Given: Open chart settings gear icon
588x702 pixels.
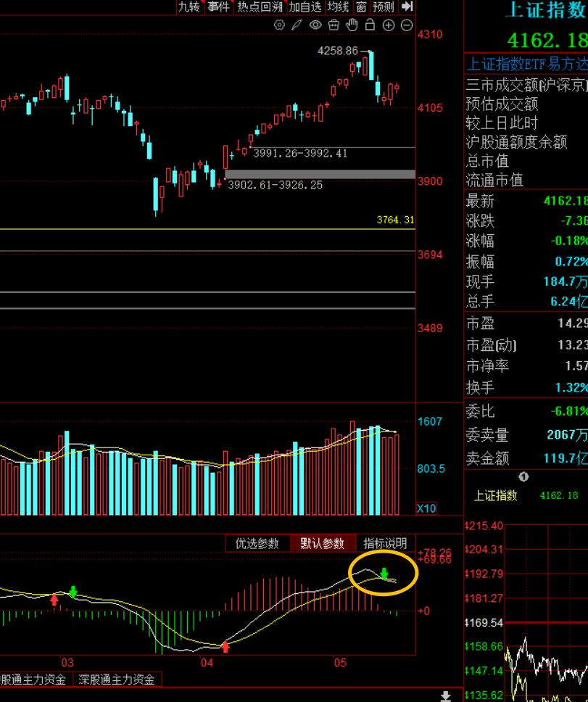Looking at the screenshot, I should [279, 25].
